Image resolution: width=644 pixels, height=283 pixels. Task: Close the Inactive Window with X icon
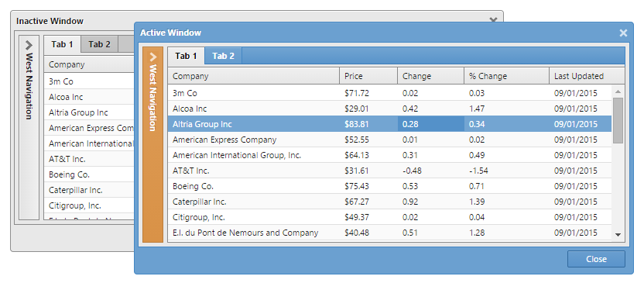click(493, 19)
